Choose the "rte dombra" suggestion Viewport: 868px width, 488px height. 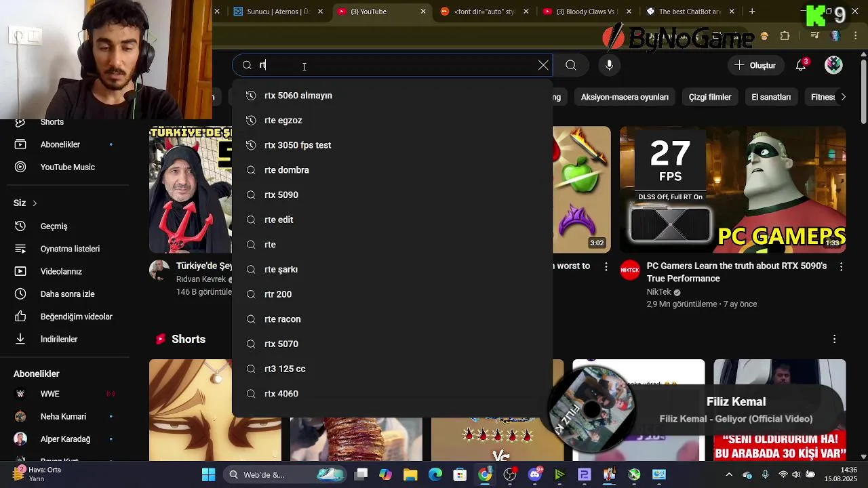(x=392, y=170)
